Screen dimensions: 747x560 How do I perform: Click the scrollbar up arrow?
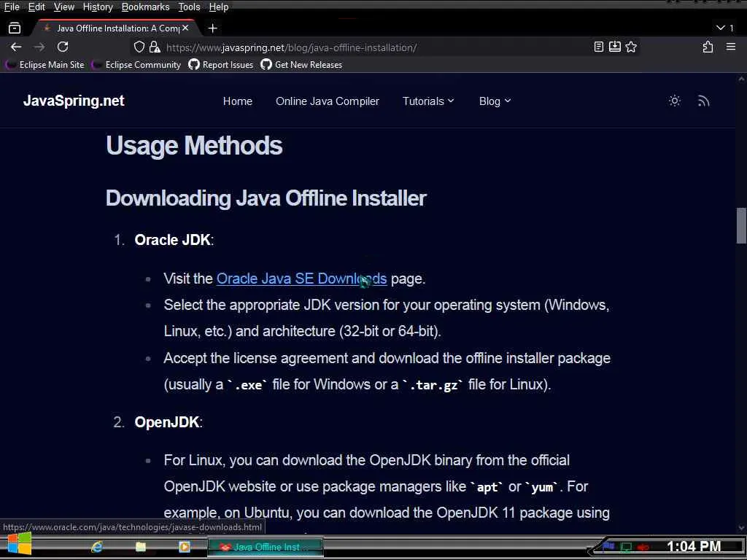click(741, 79)
